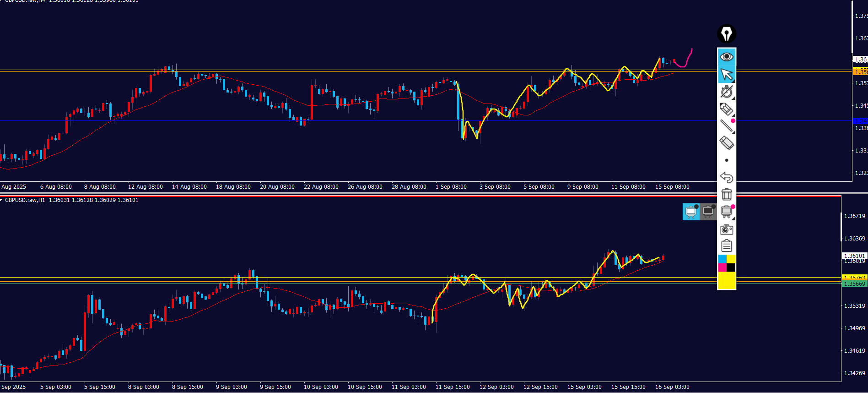Toggle drawing visibility with the eye icon
The width and height of the screenshot is (868, 393).
click(x=726, y=57)
